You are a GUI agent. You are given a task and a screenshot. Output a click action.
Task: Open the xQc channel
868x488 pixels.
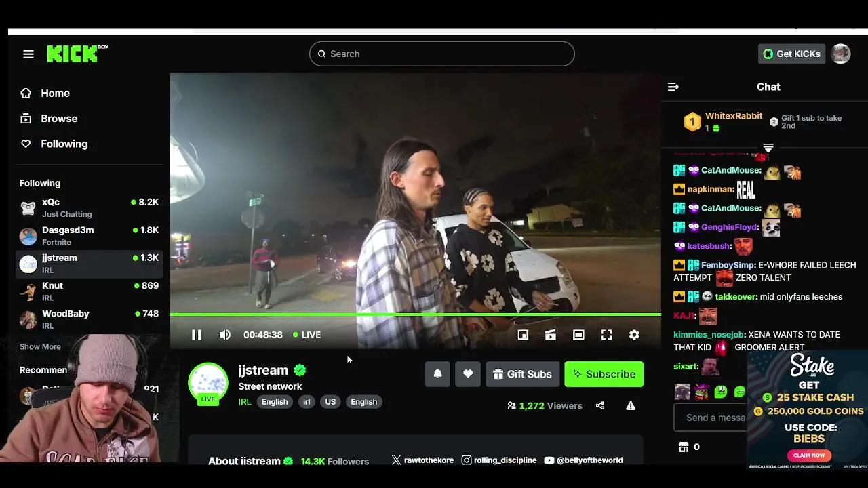89,207
